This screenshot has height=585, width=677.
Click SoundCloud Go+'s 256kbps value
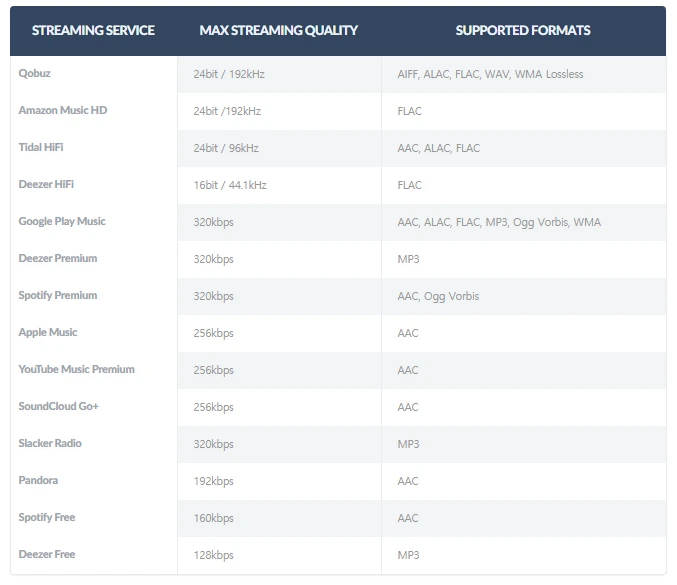213,407
